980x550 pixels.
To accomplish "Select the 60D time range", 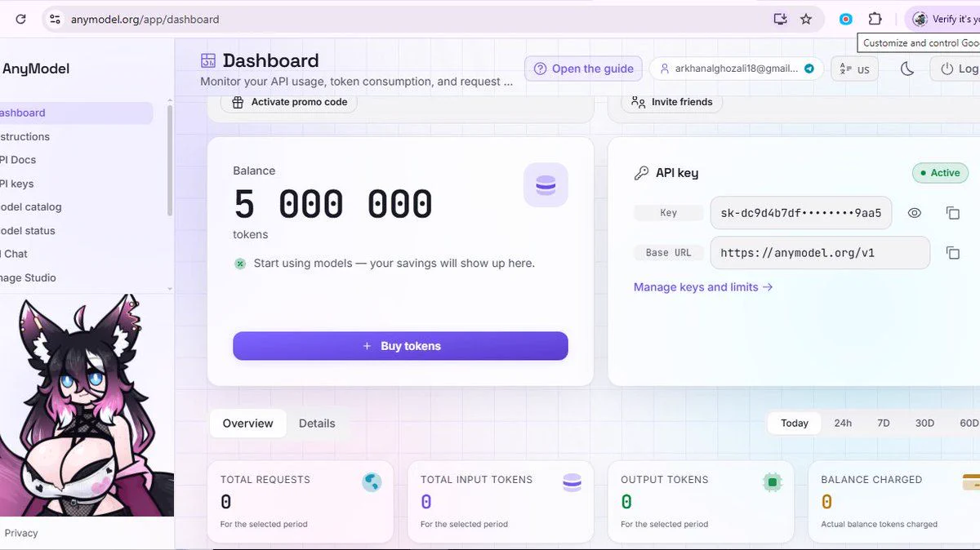I will [969, 423].
